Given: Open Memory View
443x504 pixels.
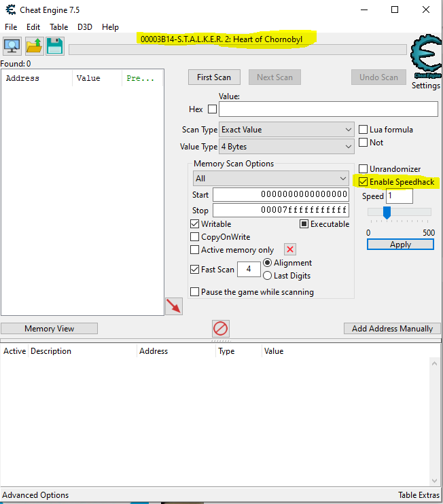Looking at the screenshot, I should (49, 329).
